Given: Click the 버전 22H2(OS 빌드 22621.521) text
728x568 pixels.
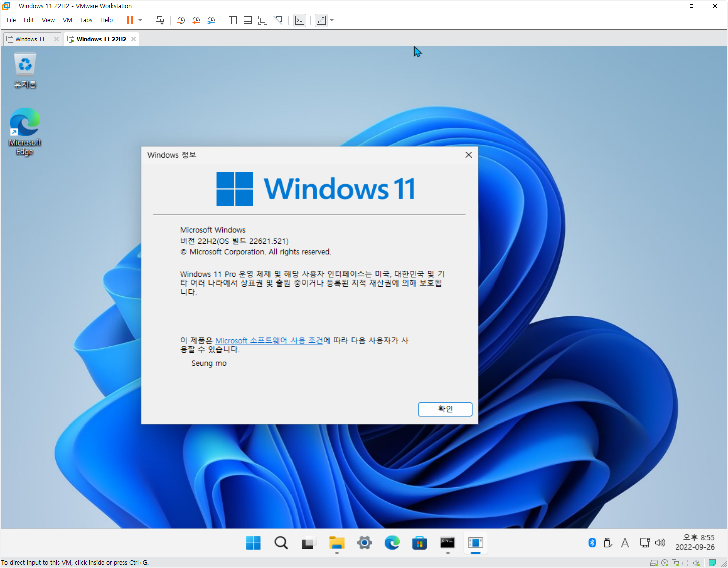Looking at the screenshot, I should tap(234, 241).
